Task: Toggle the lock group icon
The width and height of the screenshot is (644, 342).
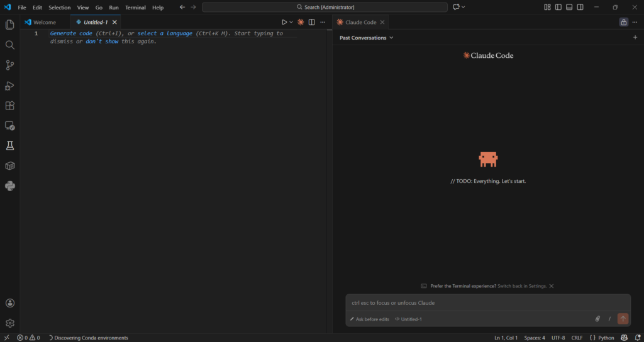Action: tap(623, 22)
